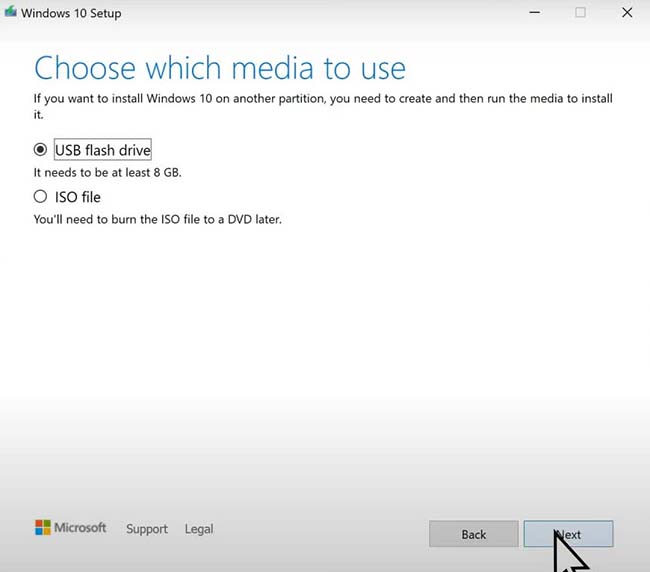Image resolution: width=650 pixels, height=572 pixels.
Task: Click the 'USB flash drive' label text
Action: (x=103, y=150)
